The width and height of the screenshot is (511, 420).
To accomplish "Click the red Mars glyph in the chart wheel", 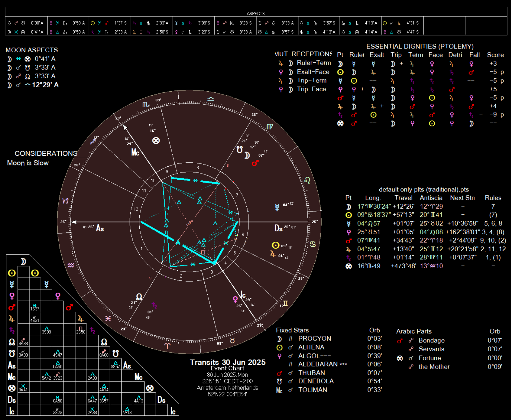I will point(255,163).
